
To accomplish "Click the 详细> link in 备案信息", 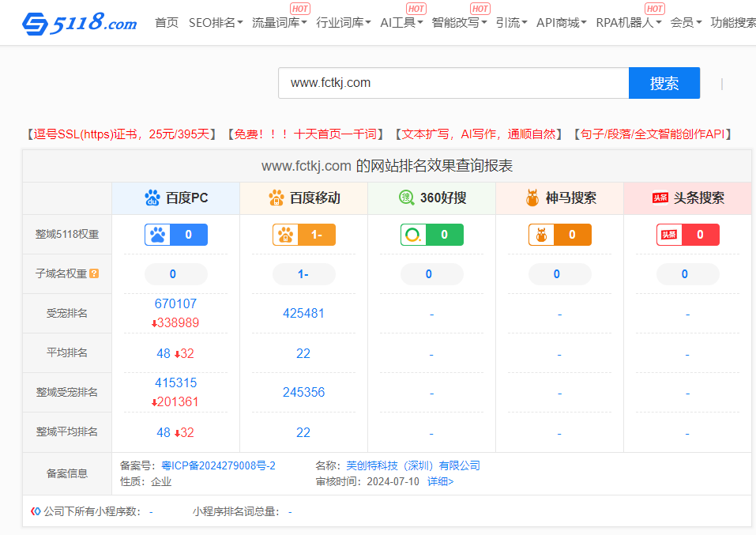I will (x=440, y=481).
